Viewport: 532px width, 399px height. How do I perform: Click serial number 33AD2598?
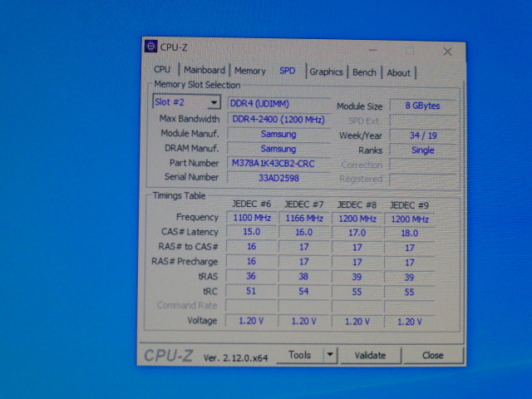(278, 178)
